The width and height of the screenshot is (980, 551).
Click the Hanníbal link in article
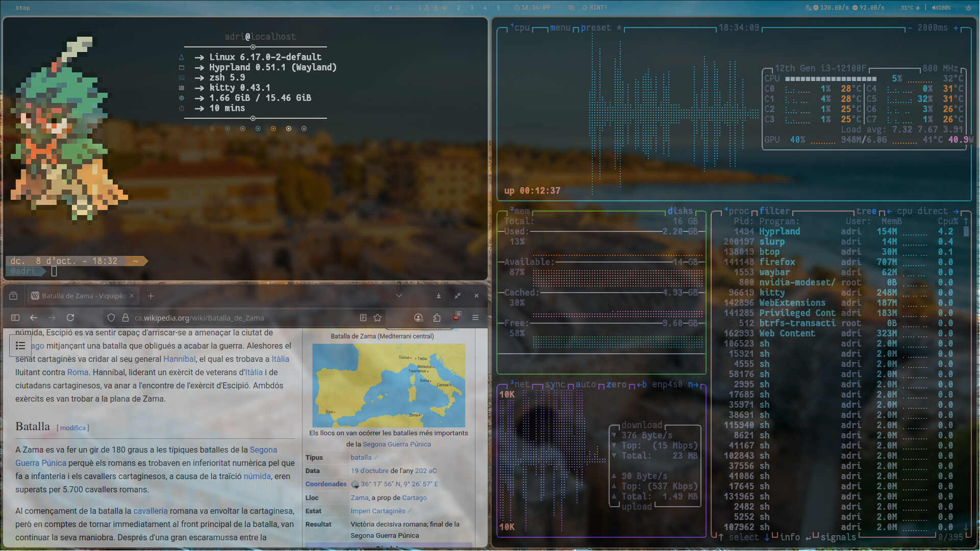[x=179, y=359]
